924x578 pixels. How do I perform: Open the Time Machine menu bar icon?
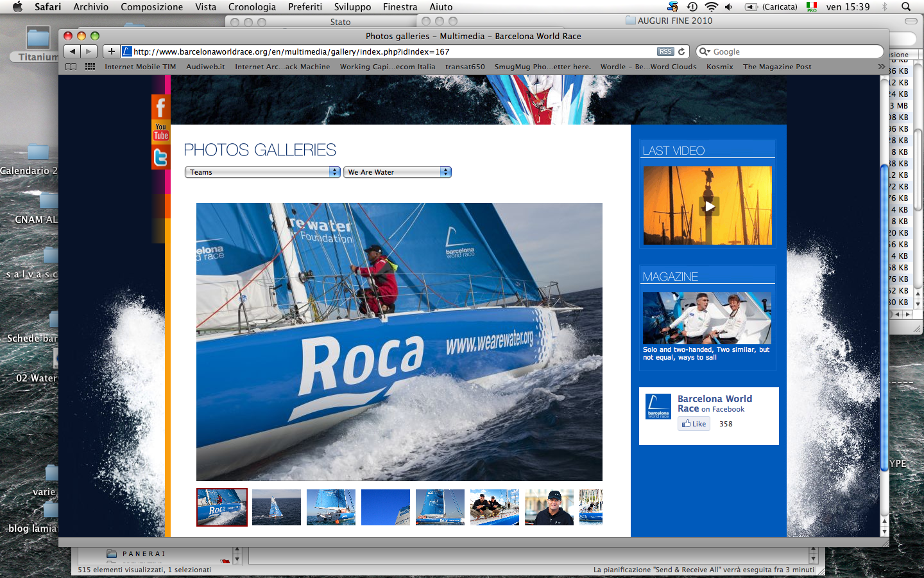692,6
